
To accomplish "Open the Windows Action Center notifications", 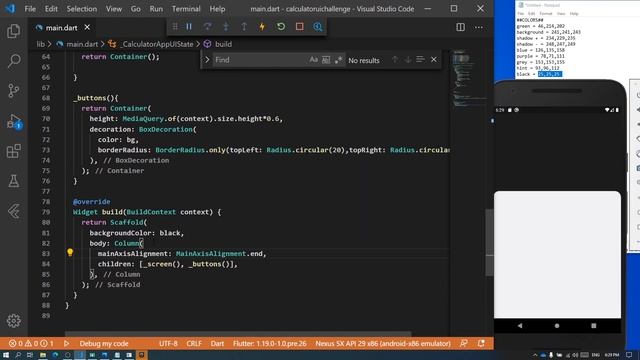I will (629, 355).
